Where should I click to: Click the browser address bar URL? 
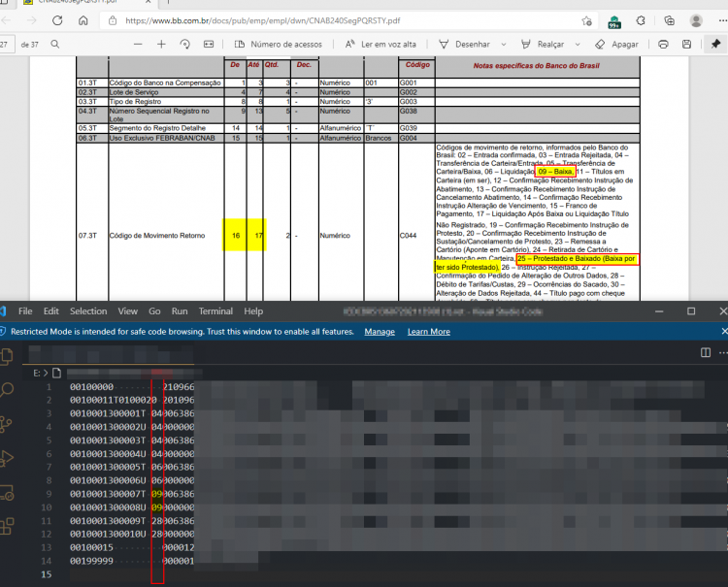263,21
